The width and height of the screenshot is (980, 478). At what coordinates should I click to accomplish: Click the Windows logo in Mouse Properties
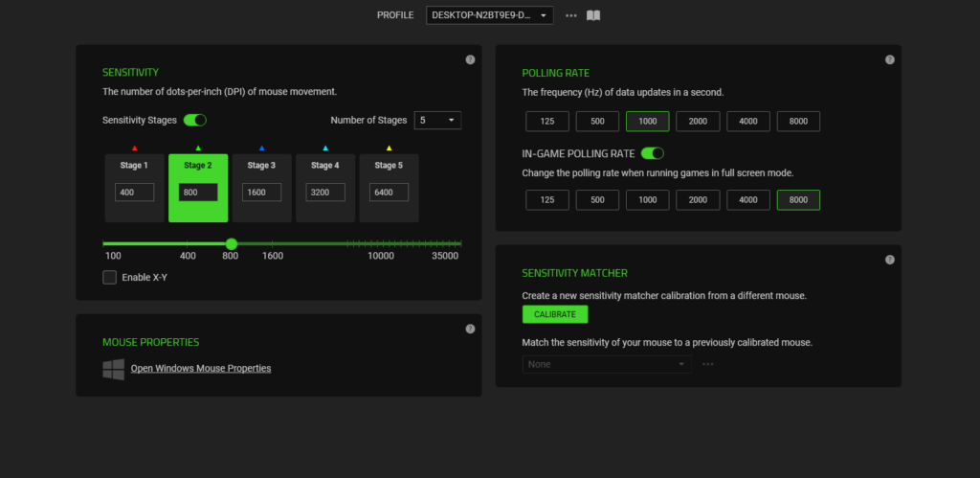click(x=113, y=369)
